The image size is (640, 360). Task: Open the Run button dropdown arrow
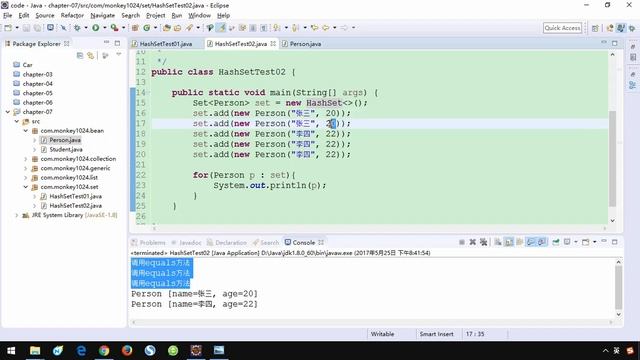pos(104,28)
